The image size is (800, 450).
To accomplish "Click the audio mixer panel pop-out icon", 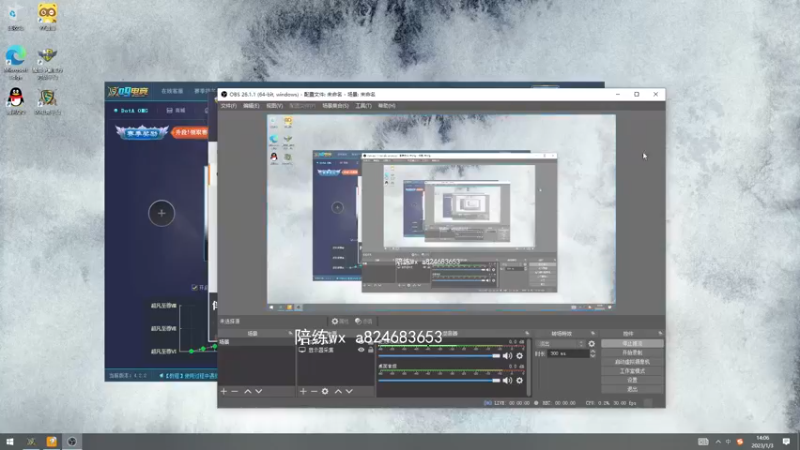I will pos(527,333).
